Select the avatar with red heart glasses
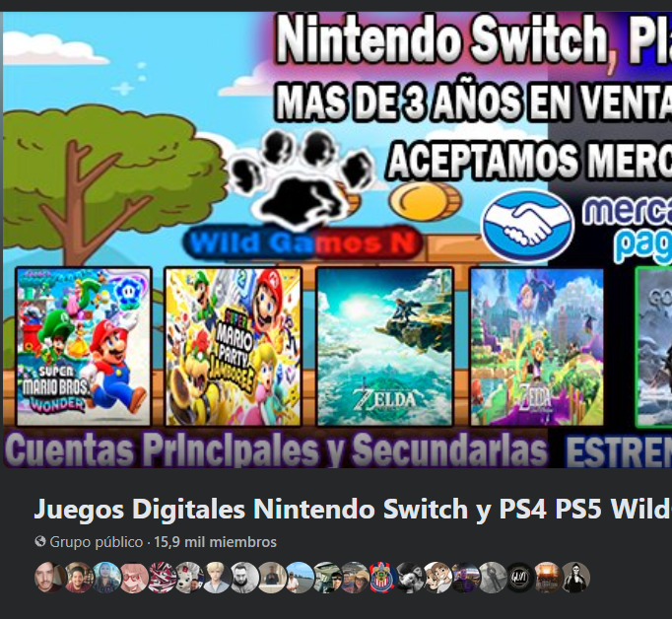The image size is (672, 619). pyautogui.click(x=134, y=578)
